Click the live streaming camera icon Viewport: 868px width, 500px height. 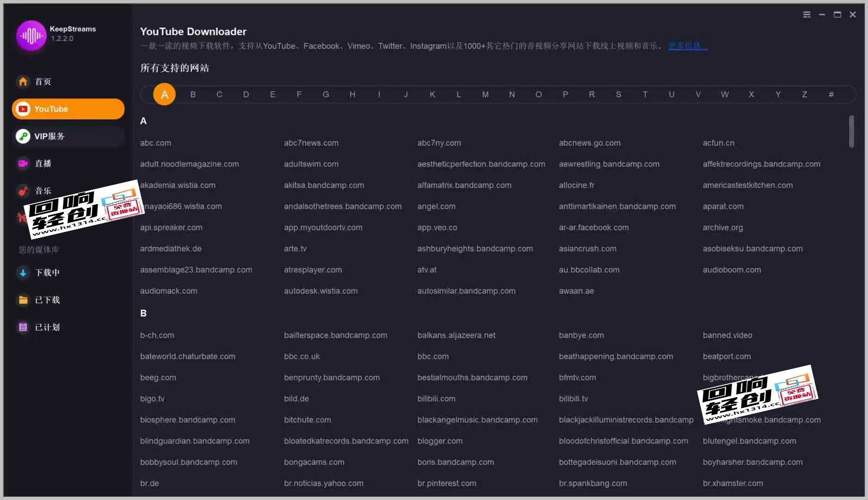point(23,163)
